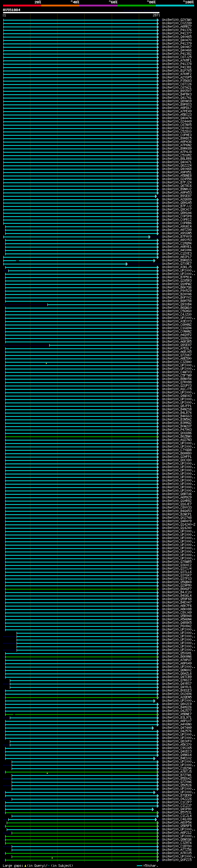This screenshot has width=197, height=868.
Task: Select the UniRef100_B4FBK3 entry
Action: (177, 94)
